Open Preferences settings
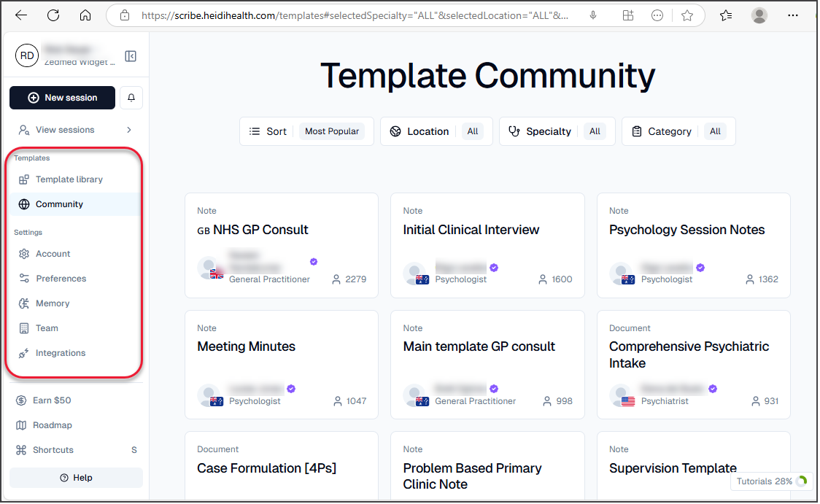 [x=75, y=279]
